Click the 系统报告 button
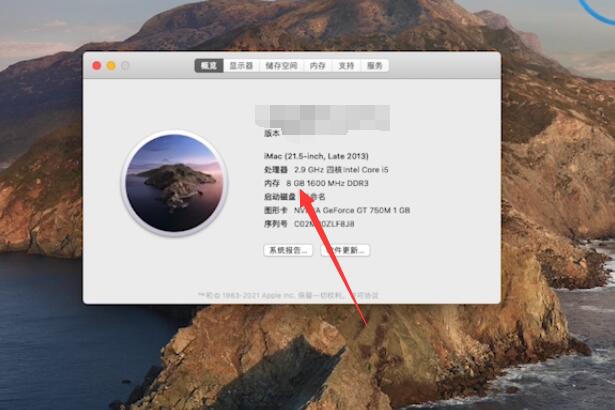Image resolution: width=615 pixels, height=410 pixels. pyautogui.click(x=288, y=250)
